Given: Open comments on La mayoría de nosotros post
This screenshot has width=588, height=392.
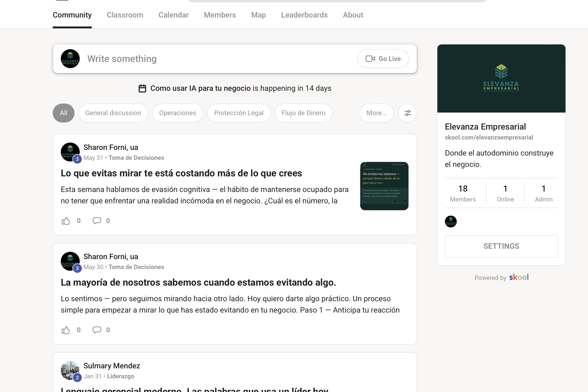Looking at the screenshot, I should click(97, 330).
